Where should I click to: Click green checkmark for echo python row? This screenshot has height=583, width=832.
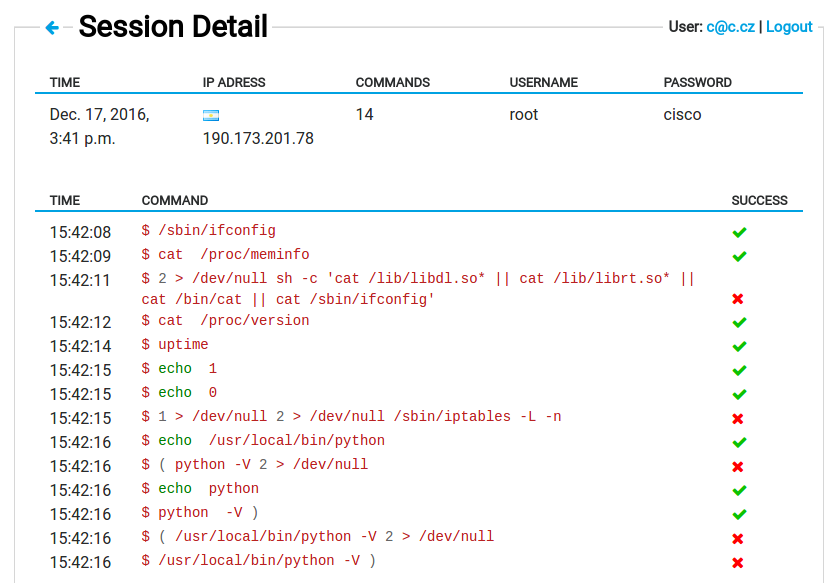(739, 490)
